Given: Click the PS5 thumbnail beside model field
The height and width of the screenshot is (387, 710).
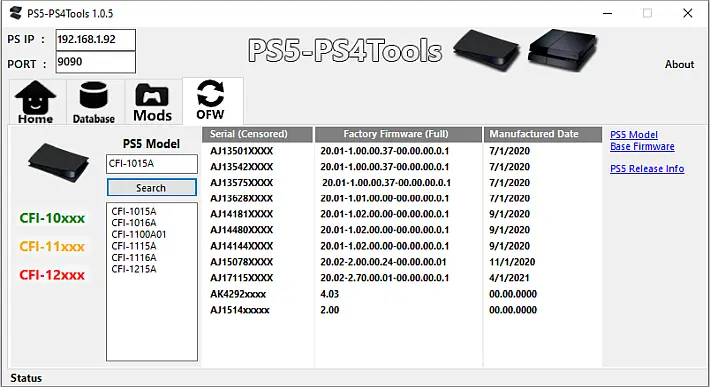Looking at the screenshot, I should [58, 162].
